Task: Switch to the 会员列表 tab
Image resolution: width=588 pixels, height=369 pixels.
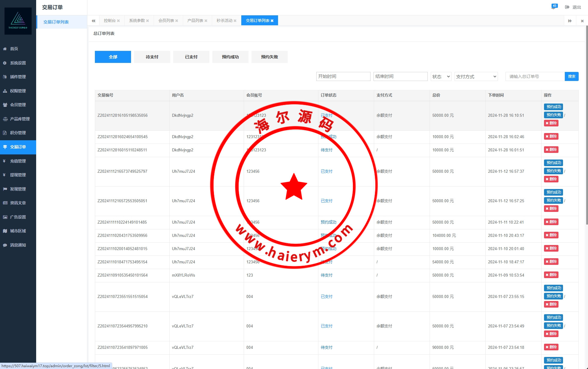Action: (166, 20)
